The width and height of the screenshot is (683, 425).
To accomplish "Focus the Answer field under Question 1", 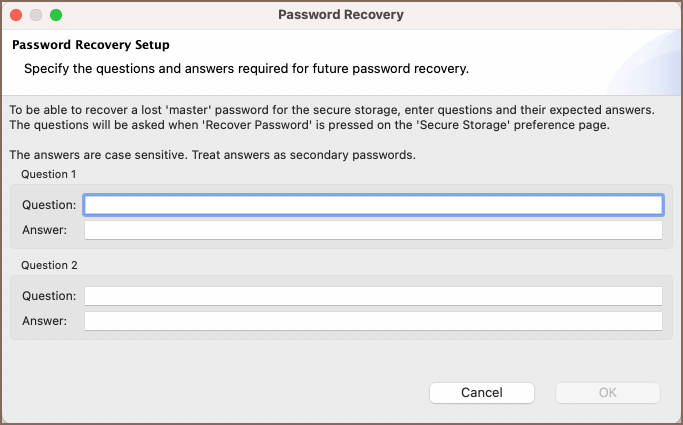I will coord(373,231).
